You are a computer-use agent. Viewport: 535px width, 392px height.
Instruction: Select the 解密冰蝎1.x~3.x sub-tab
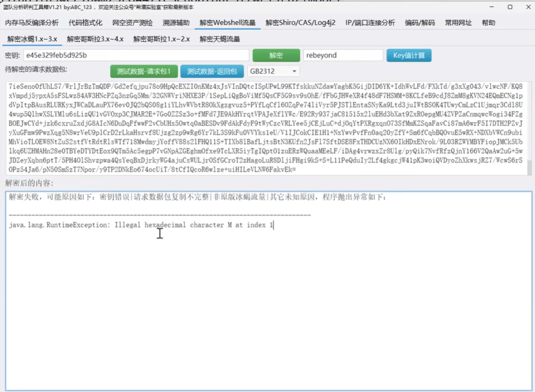pyautogui.click(x=32, y=39)
